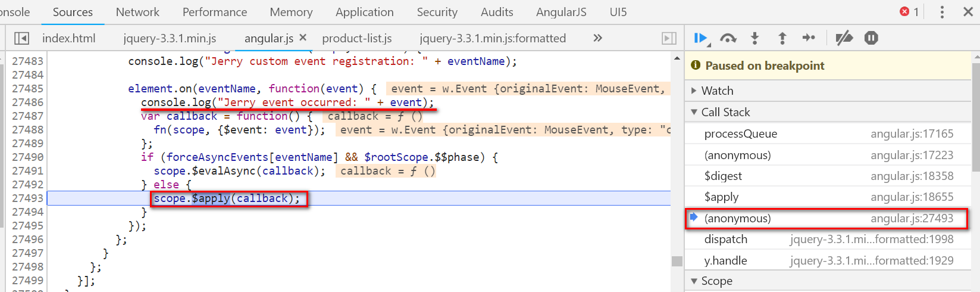
Task: Toggle pause on exceptions
Action: (x=871, y=38)
